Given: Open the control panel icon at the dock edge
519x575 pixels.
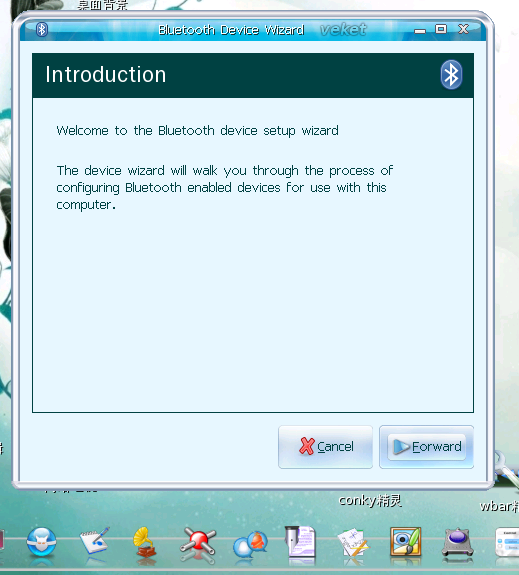Looking at the screenshot, I should coord(508,543).
